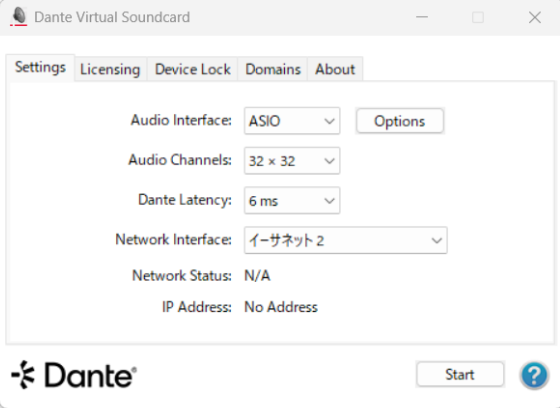This screenshot has height=408, width=560.
Task: Click the No Address IP value
Action: 281,307
